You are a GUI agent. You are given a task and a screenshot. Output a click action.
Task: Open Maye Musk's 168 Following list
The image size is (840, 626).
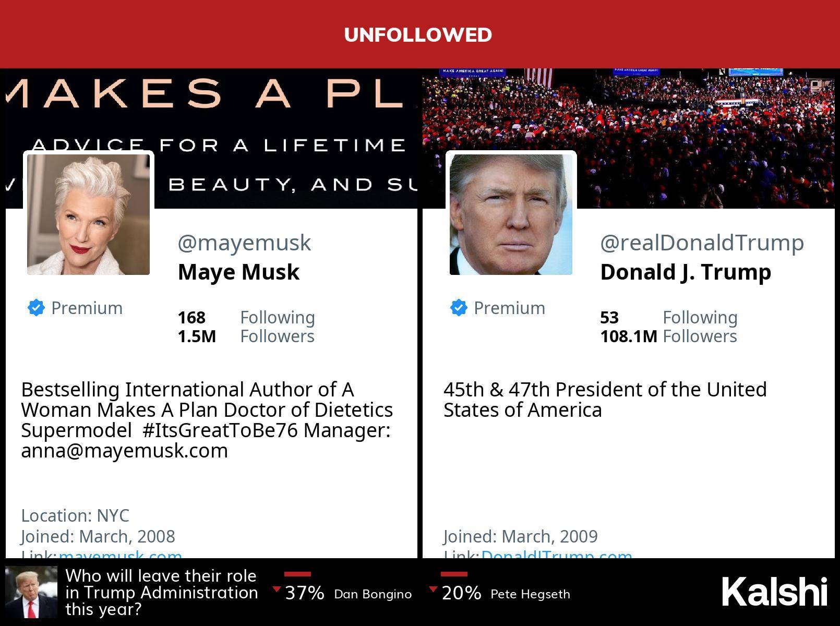[246, 317]
